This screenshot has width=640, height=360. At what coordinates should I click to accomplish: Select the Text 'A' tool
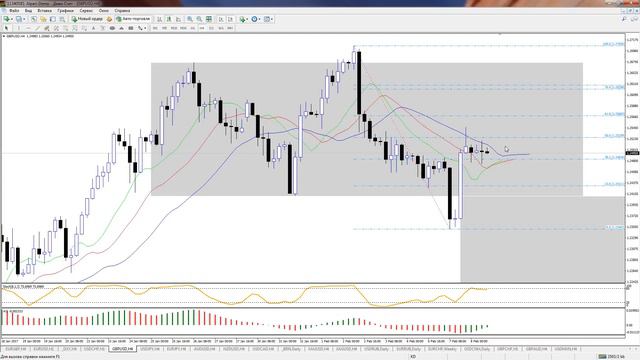point(93,28)
